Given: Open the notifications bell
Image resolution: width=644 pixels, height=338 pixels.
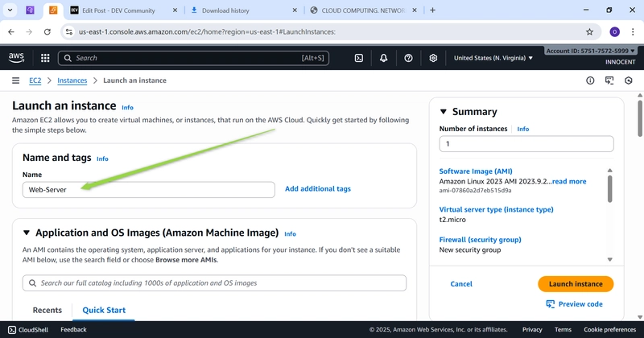Looking at the screenshot, I should coord(383,58).
